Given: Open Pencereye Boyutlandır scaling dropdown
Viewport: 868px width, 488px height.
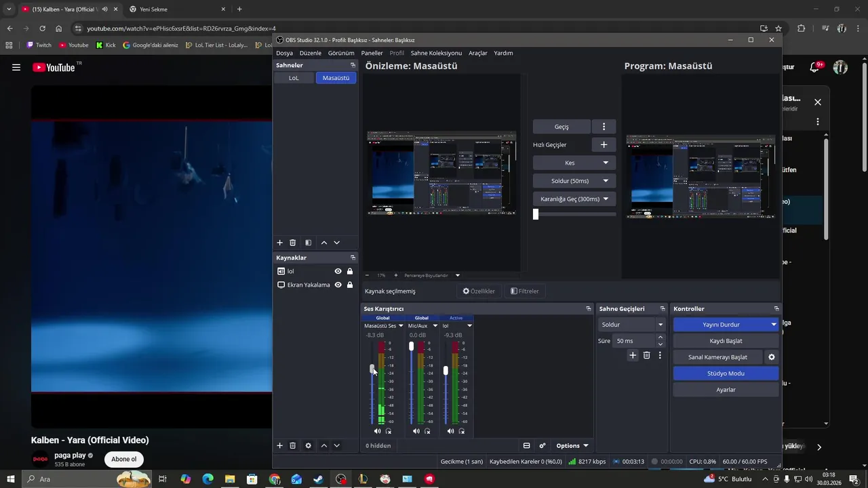Looking at the screenshot, I should [432, 275].
